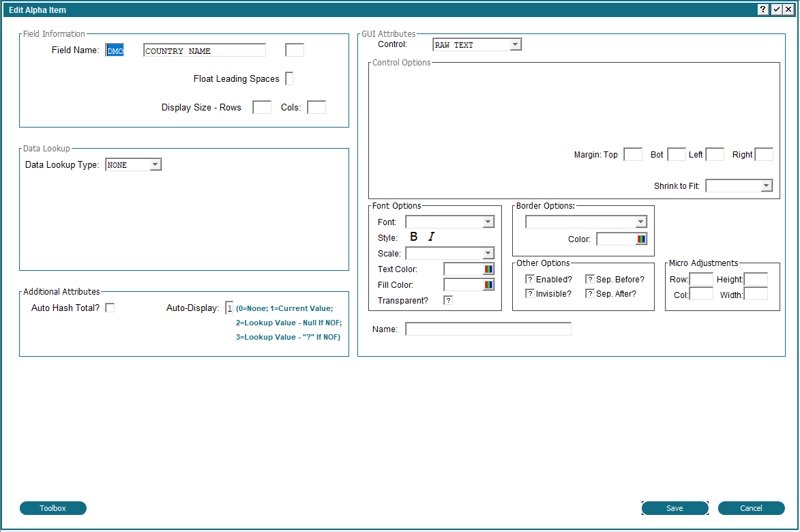This screenshot has width=800, height=532.
Task: Click Display Size Cols input
Action: (x=316, y=107)
